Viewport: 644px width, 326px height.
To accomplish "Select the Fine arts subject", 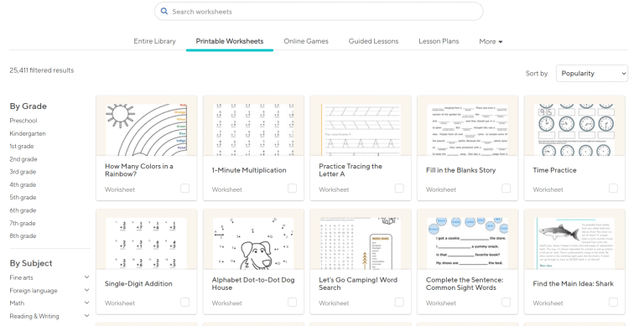I will (x=21, y=277).
